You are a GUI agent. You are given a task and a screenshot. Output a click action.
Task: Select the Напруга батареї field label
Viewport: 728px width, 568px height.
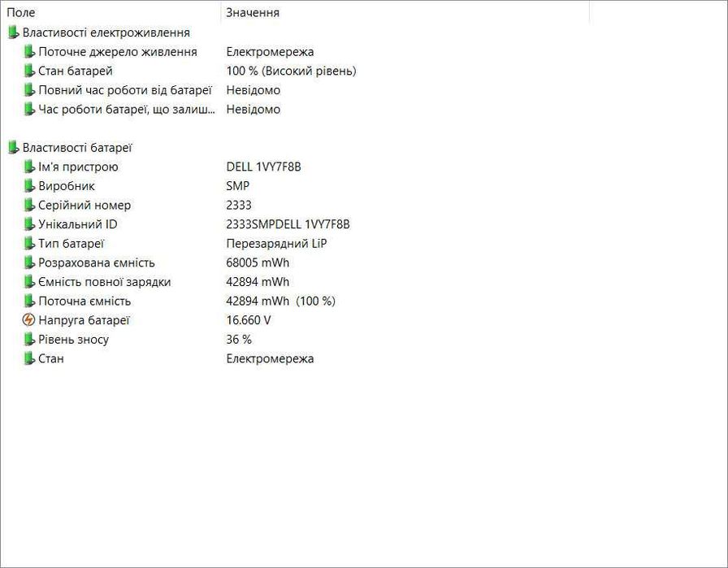84,320
